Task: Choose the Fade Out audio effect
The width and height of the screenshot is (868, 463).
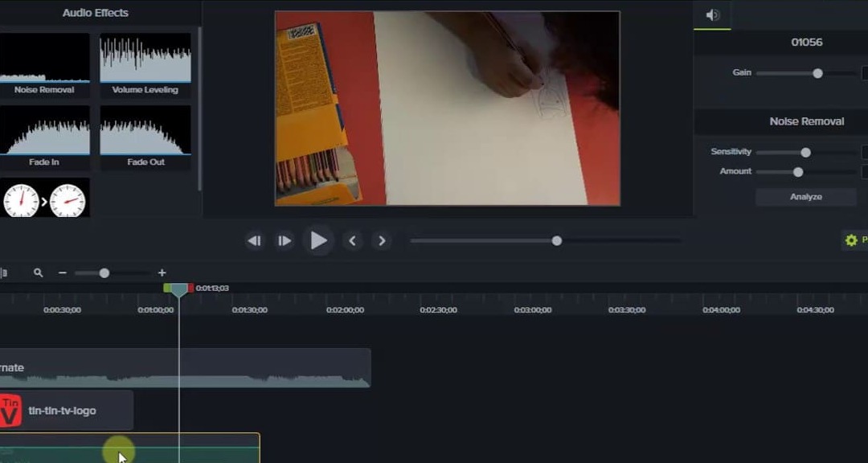Action: [x=145, y=137]
